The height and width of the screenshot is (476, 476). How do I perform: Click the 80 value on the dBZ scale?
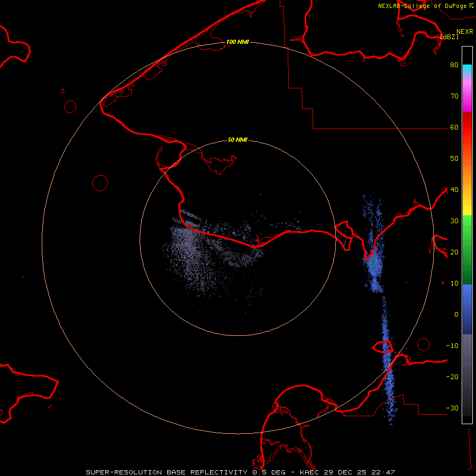[454, 65]
